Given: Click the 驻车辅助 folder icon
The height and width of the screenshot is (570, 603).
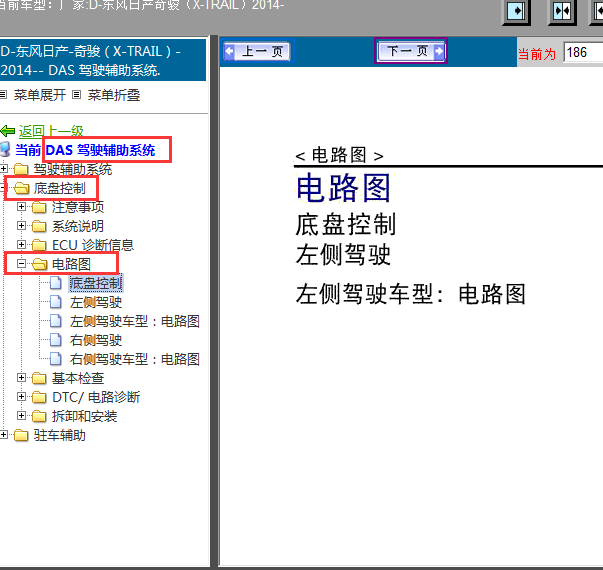Looking at the screenshot, I should point(22,435).
